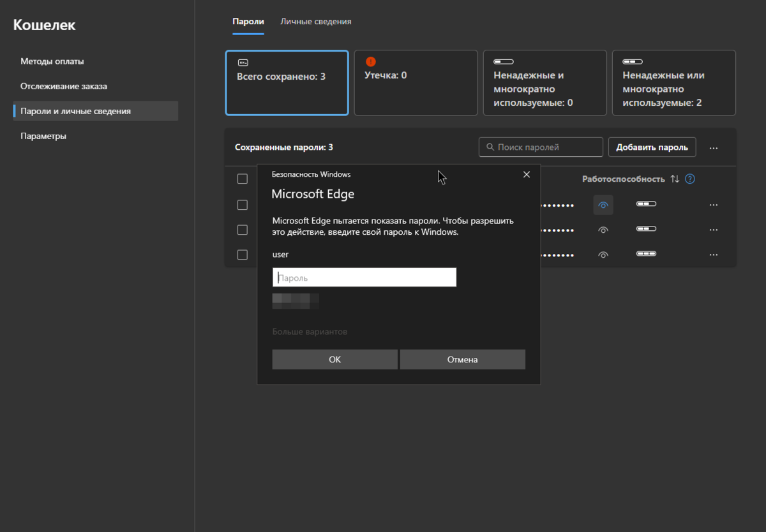Click Отмена in the security dialog
The width and height of the screenshot is (766, 532).
[463, 359]
